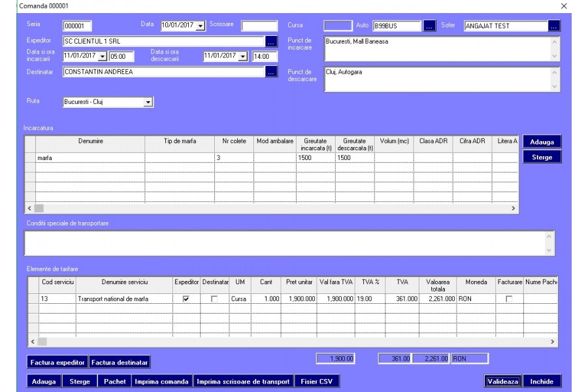
Task: Click the TVA % cell 19.00
Action: click(x=370, y=299)
